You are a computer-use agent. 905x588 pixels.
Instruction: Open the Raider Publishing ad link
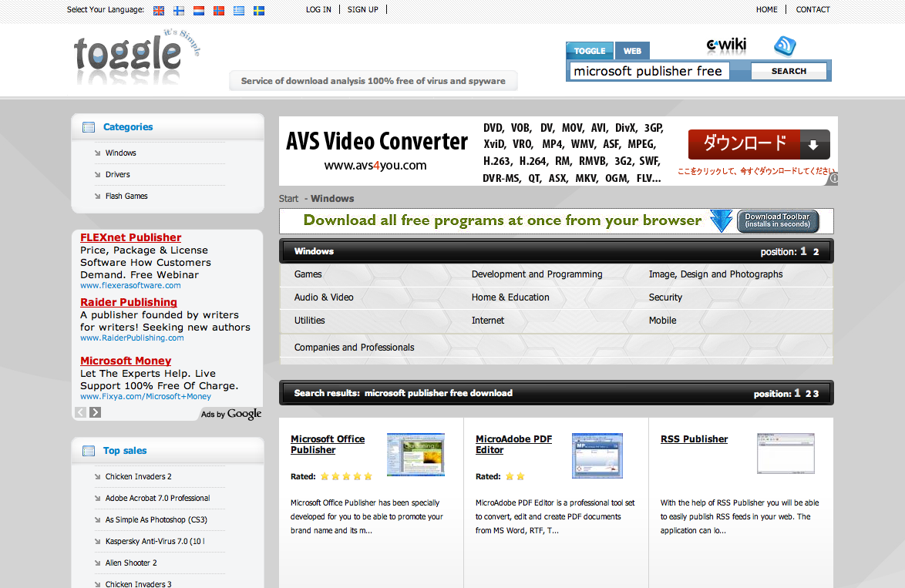[x=129, y=302]
